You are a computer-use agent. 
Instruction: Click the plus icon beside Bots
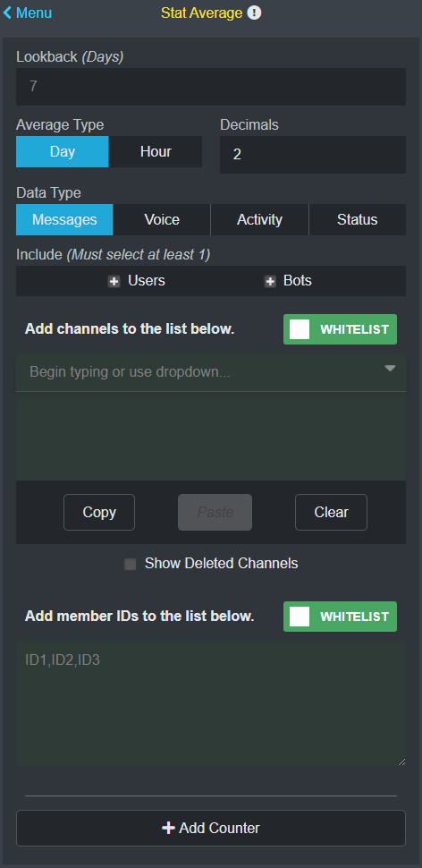tap(270, 282)
